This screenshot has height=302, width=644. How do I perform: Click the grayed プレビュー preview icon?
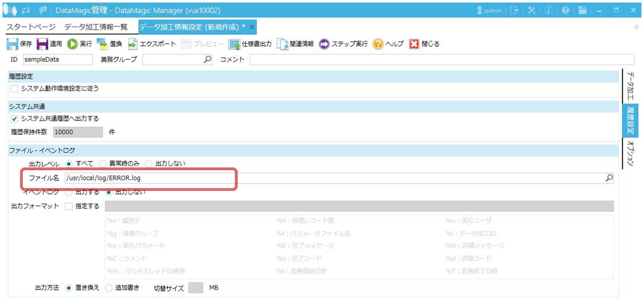pos(186,44)
